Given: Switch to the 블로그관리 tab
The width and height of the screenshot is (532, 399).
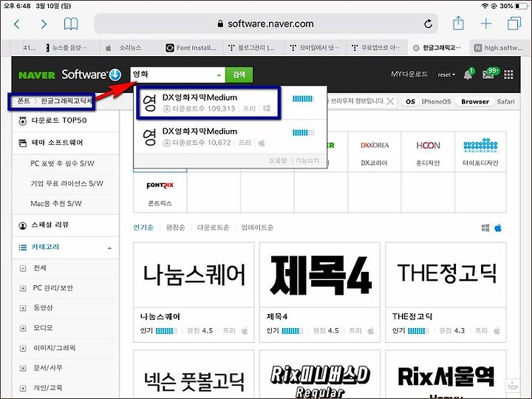Looking at the screenshot, I should (252, 48).
